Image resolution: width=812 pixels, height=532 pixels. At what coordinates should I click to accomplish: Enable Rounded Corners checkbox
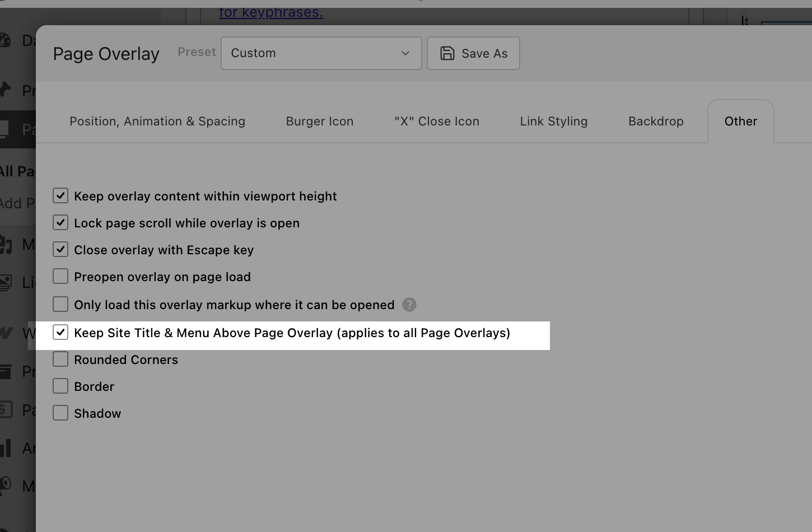point(60,359)
